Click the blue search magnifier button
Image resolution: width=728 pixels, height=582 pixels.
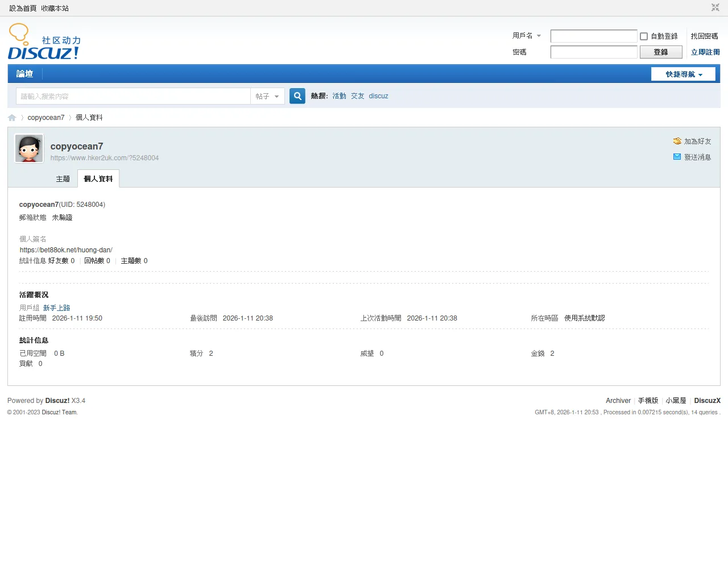pos(297,96)
